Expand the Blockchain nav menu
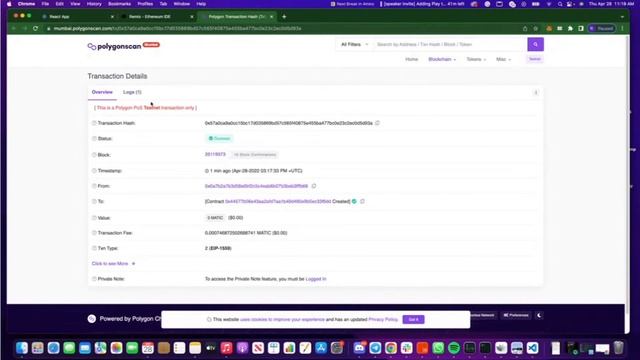The width and height of the screenshot is (640, 360). click(442, 59)
